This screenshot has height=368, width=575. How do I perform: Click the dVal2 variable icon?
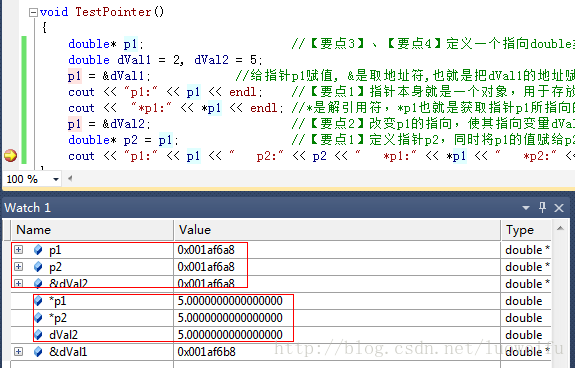(38, 335)
